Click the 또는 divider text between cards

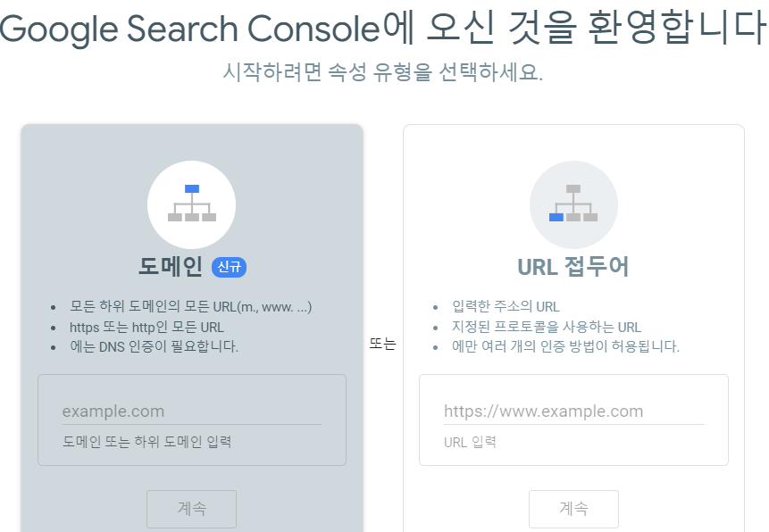tap(382, 342)
